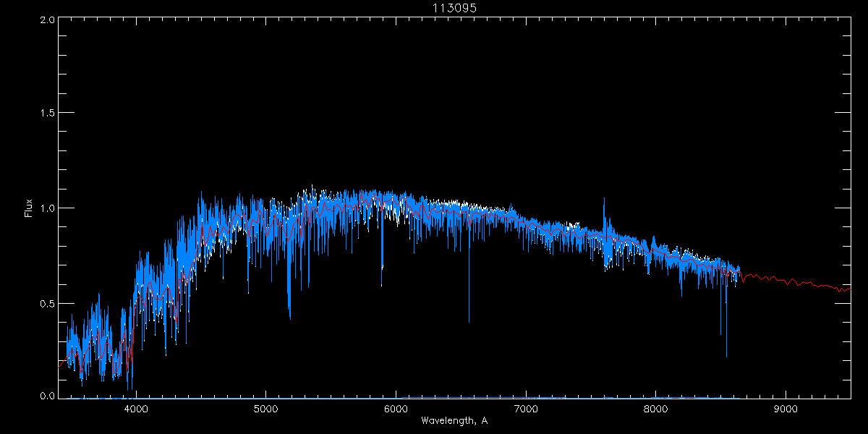The image size is (868, 434).
Task: Pick the deepest absorption line near 8540 Å
Action: pyautogui.click(x=726, y=347)
